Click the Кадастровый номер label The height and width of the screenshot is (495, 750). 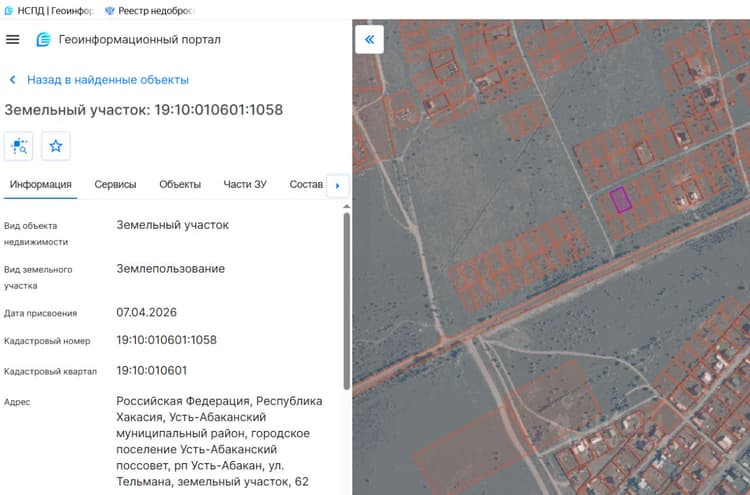click(47, 341)
